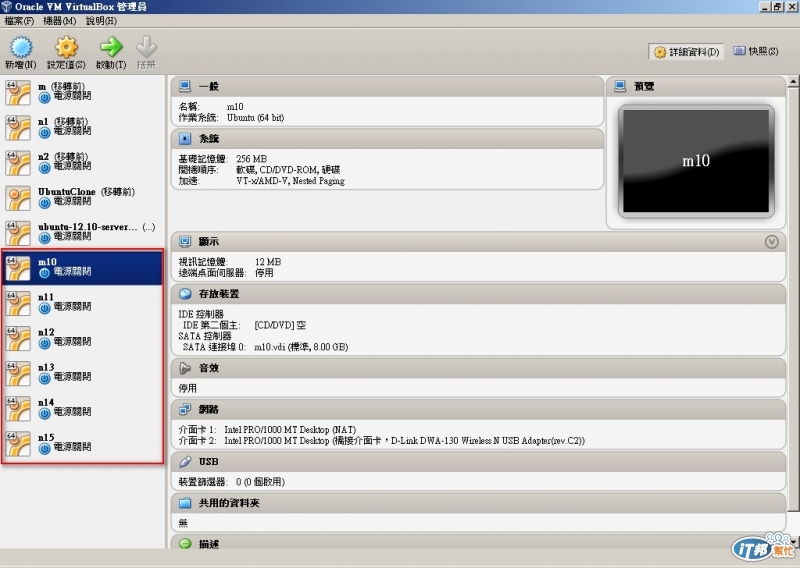Select the ubuntu-12.10-server virtual machine

coord(83,233)
